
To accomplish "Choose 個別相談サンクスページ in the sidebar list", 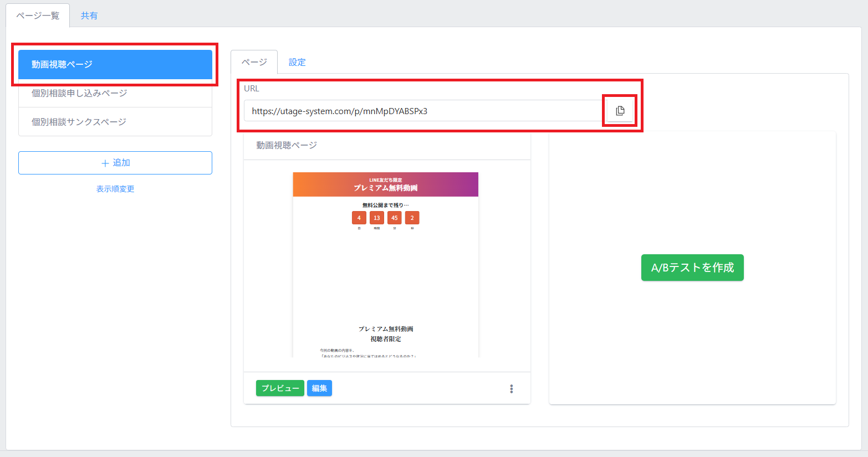I will (x=115, y=122).
